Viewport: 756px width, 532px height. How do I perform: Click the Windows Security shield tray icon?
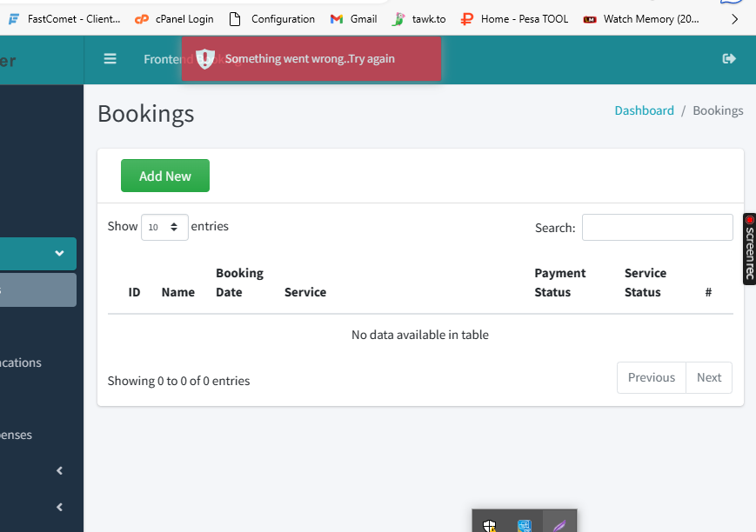[x=490, y=525]
